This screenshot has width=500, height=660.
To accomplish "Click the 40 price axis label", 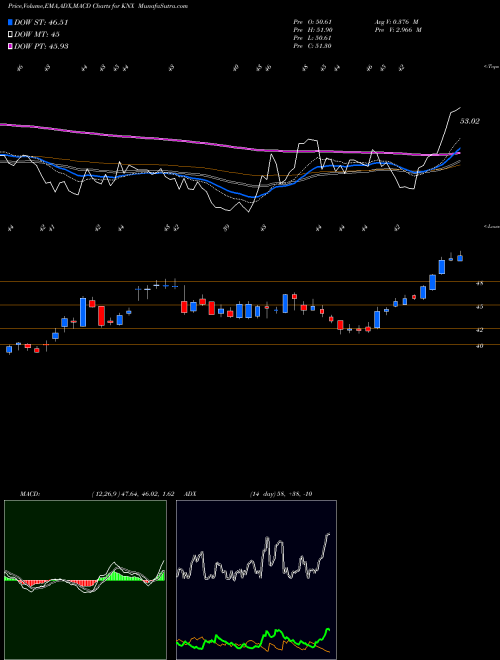I will [x=479, y=346].
